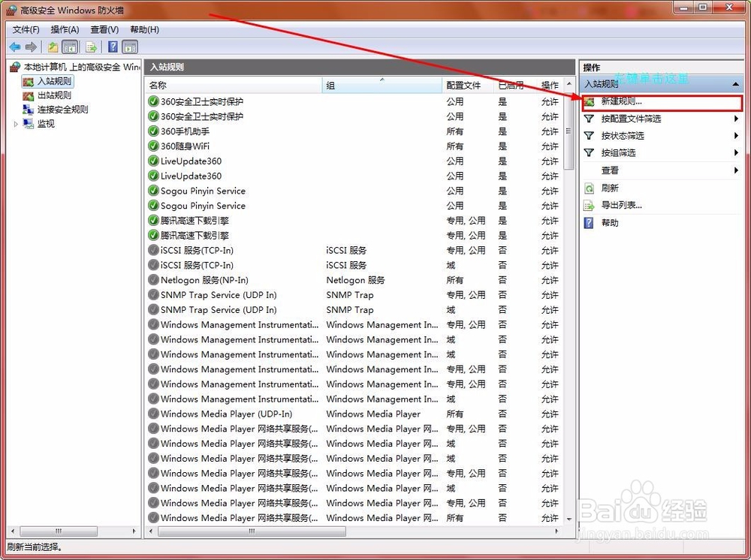Click the refresh icon beside 刷新
The width and height of the screenshot is (751, 560).
coord(589,188)
